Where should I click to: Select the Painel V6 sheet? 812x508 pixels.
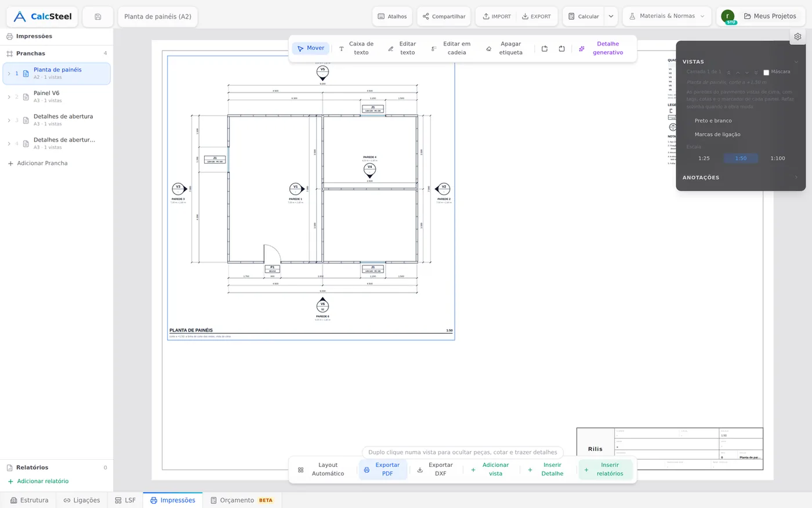(x=57, y=97)
